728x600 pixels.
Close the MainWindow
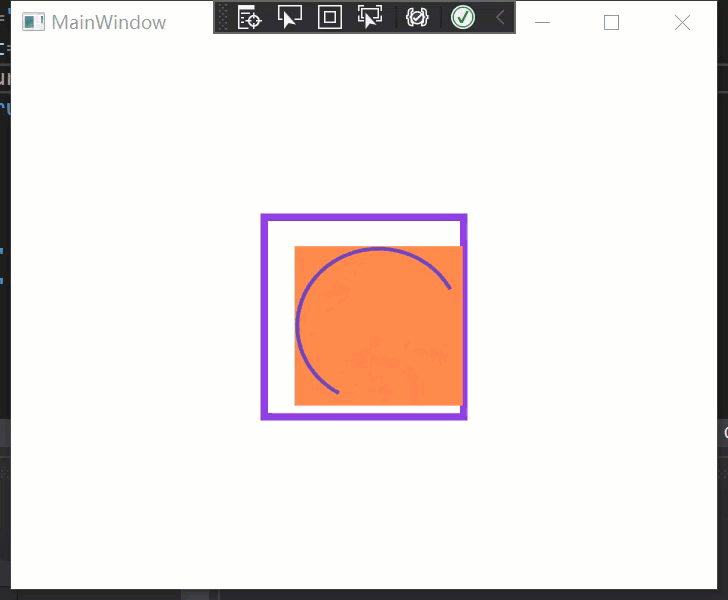click(x=682, y=22)
